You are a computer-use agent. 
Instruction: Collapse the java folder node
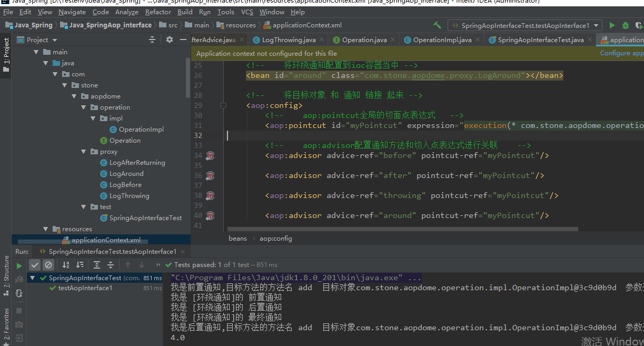tap(45, 63)
